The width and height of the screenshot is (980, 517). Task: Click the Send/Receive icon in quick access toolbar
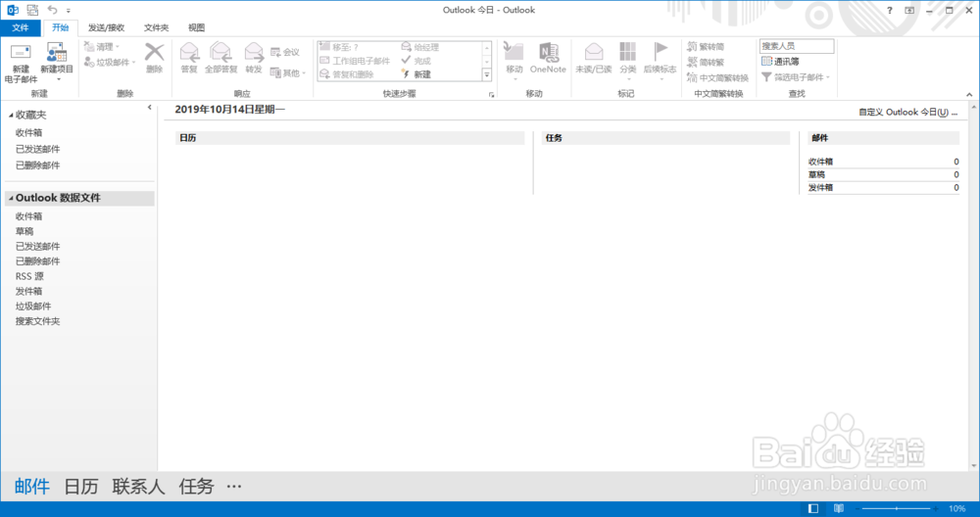[32, 10]
